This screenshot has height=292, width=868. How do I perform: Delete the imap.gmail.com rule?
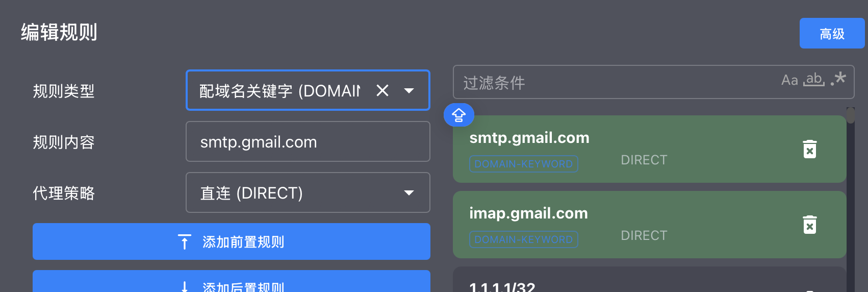click(x=810, y=225)
